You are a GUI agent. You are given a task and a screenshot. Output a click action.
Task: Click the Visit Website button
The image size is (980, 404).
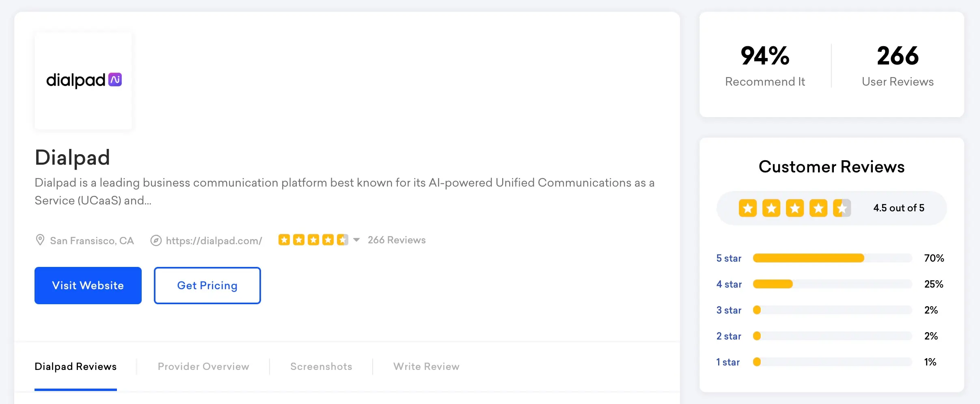click(88, 285)
